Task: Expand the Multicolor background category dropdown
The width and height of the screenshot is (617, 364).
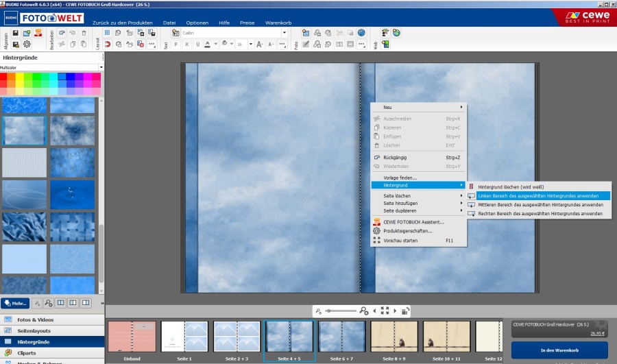Action: (x=101, y=67)
